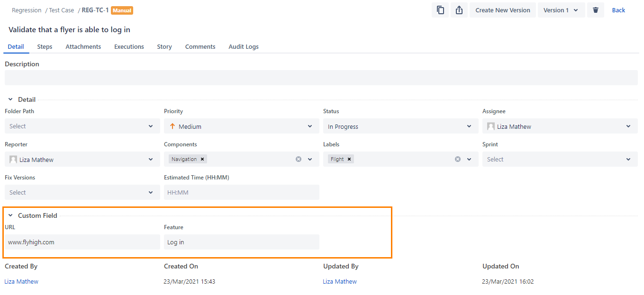Open the Regression breadcrumb

pyautogui.click(x=27, y=10)
